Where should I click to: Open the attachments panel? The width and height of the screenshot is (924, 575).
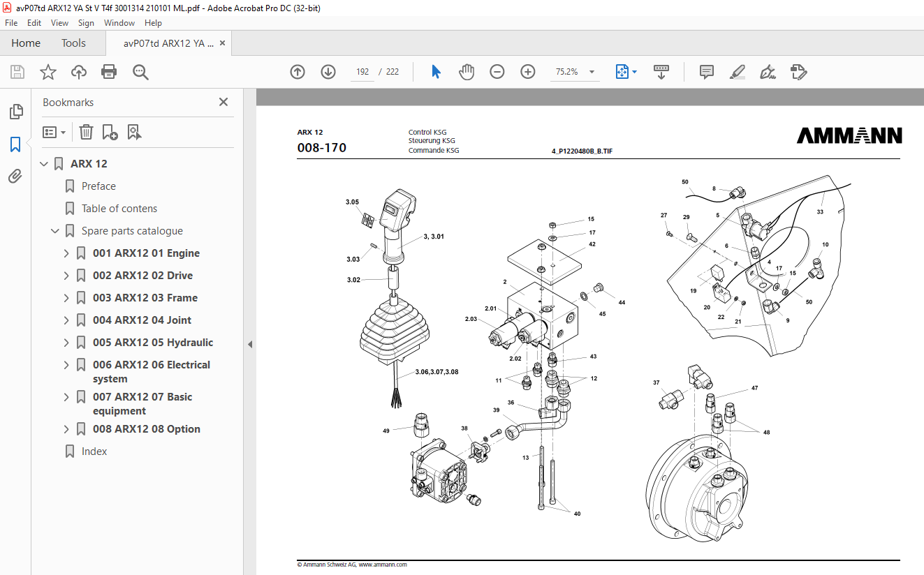coord(15,177)
